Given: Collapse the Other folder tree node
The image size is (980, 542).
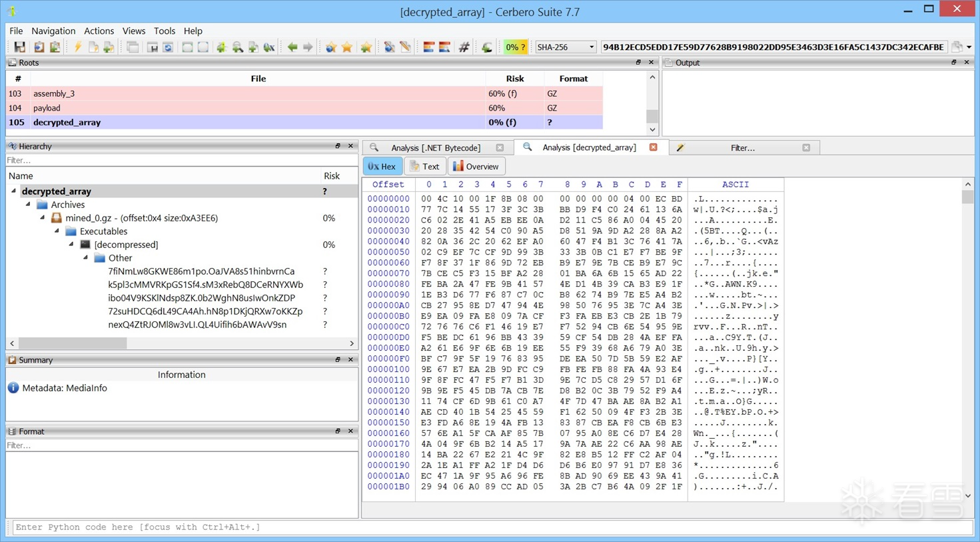Looking at the screenshot, I should point(86,258).
